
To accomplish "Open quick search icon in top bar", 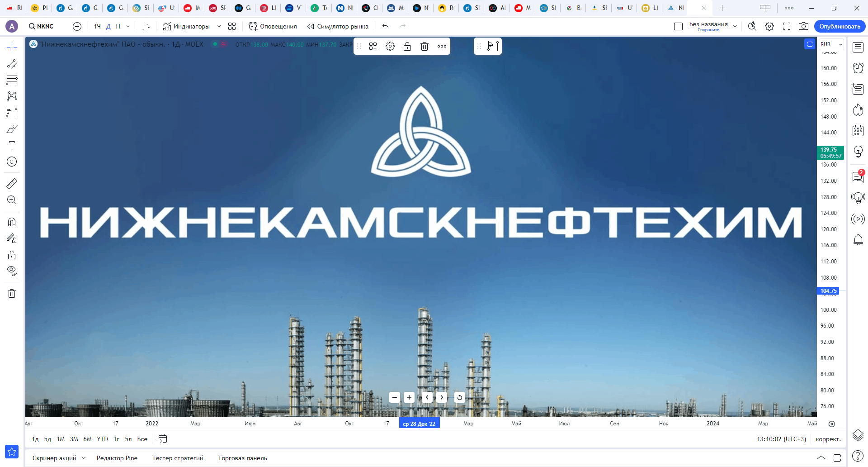I will [752, 26].
